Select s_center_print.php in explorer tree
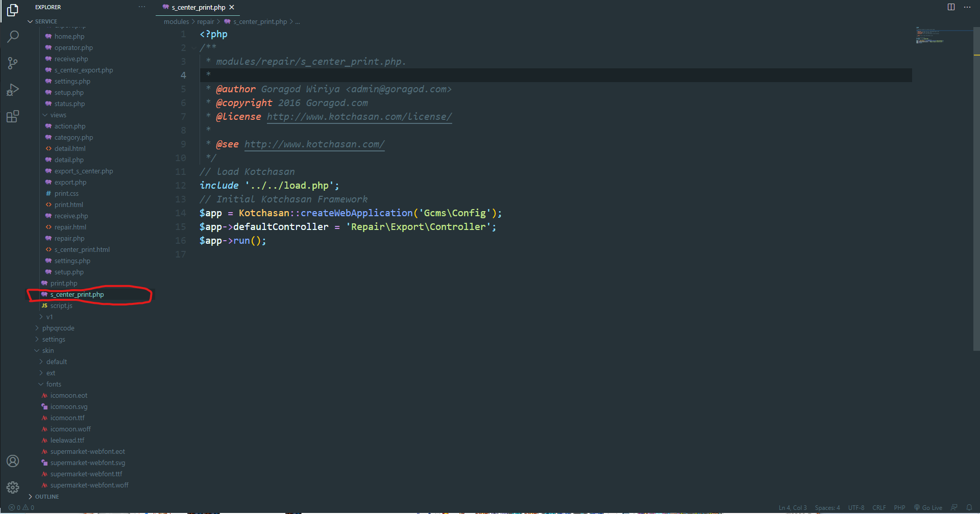 pos(77,295)
